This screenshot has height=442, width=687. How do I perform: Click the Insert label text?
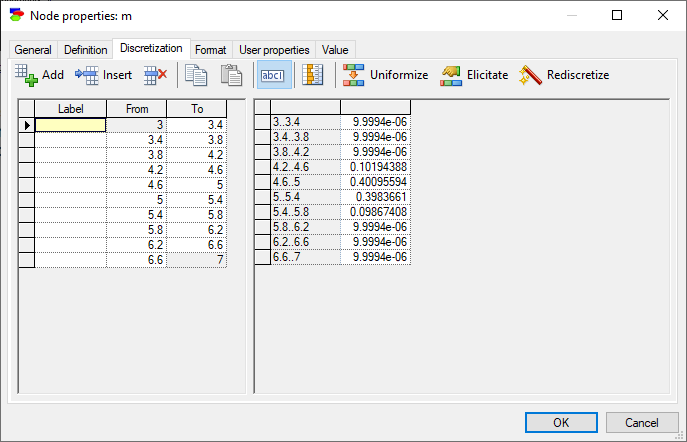coord(117,75)
